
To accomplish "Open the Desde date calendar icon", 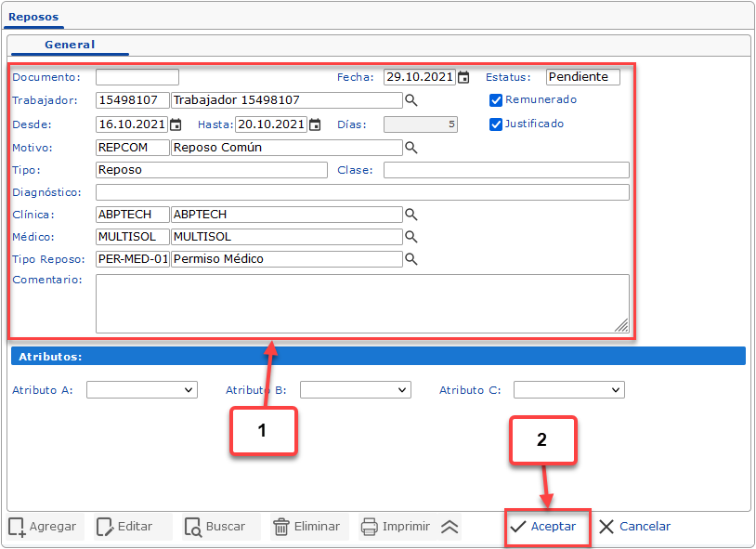I will (x=176, y=124).
